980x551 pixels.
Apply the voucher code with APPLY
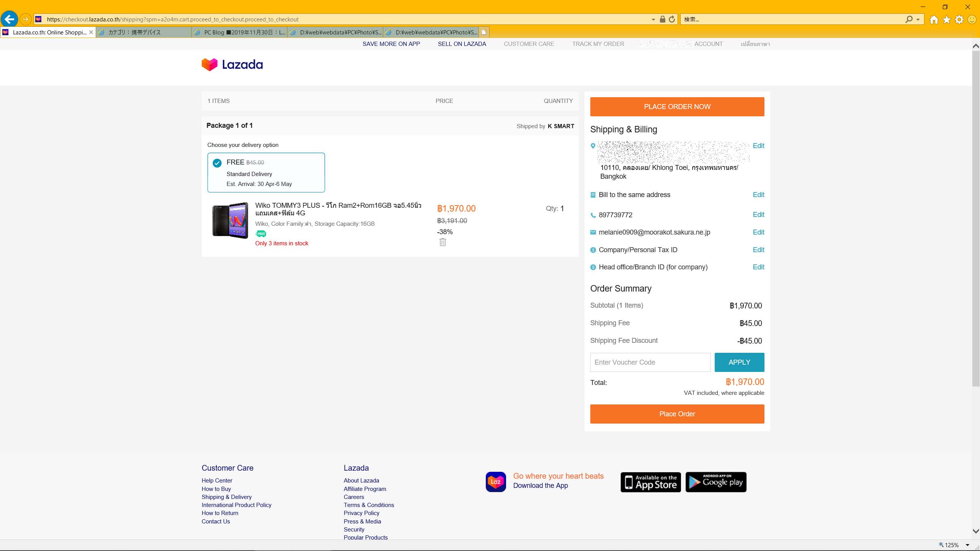click(739, 362)
